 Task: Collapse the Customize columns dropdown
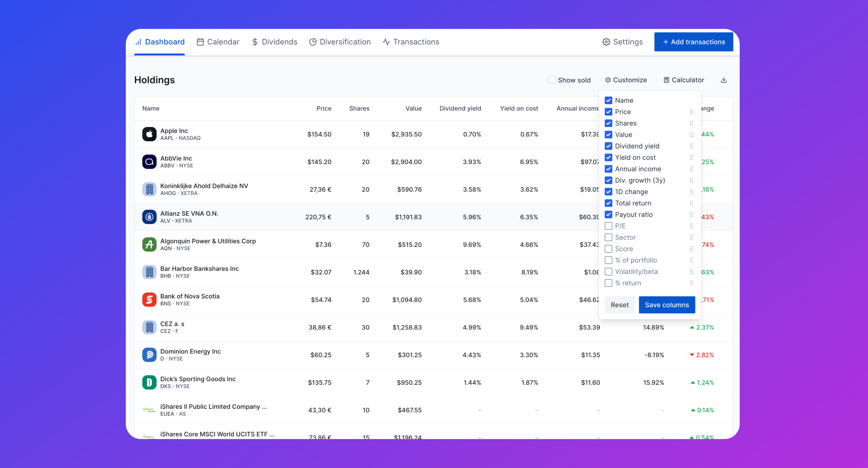click(626, 80)
